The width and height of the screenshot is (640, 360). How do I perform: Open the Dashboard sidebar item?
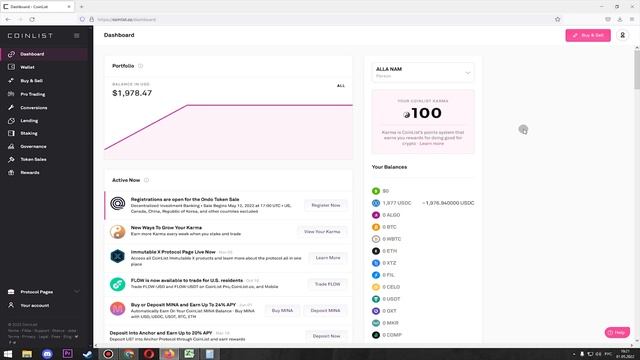tap(44, 54)
